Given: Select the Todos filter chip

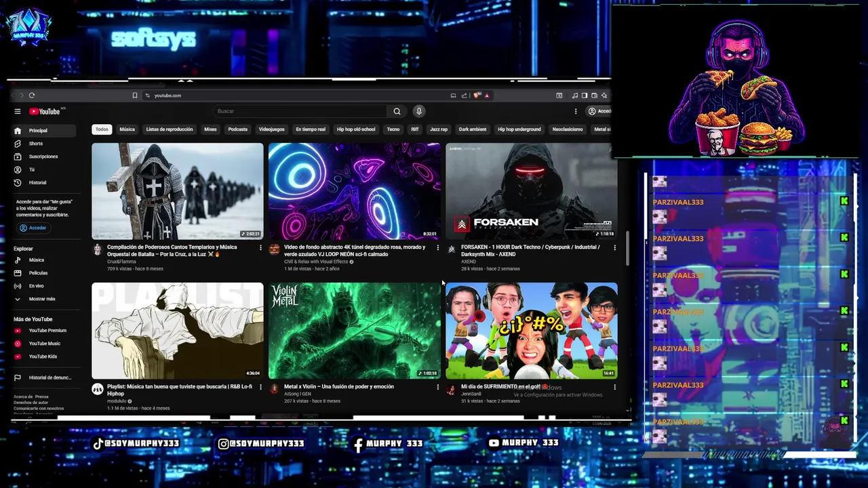Looking at the screenshot, I should pyautogui.click(x=102, y=129).
